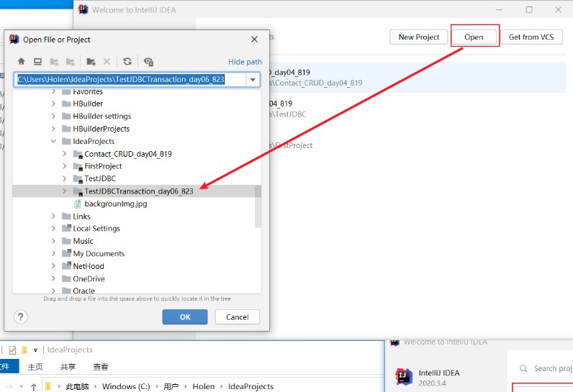Click New Project in the Welcome window
This screenshot has width=573, height=392.
pos(419,37)
